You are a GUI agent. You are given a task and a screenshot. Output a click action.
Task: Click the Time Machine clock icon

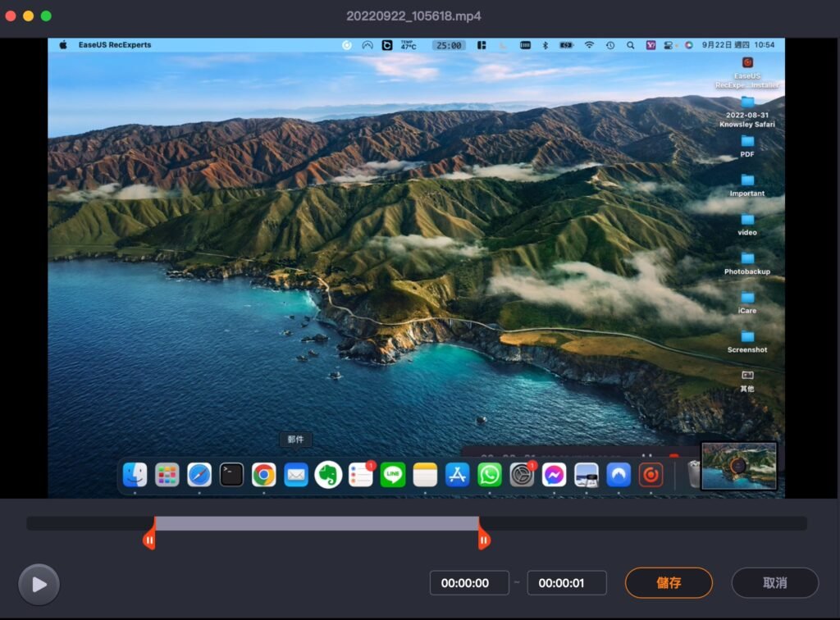tap(610, 45)
